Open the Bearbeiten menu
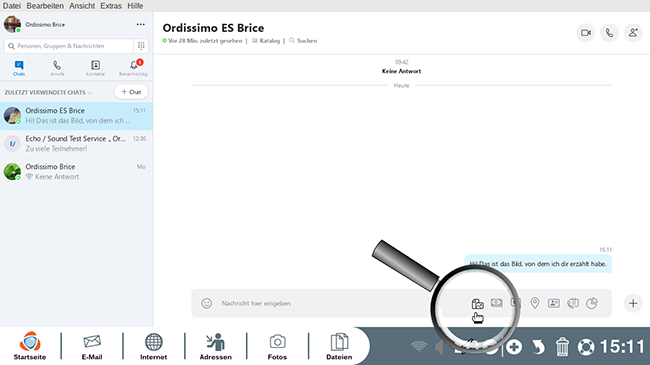 45,6
